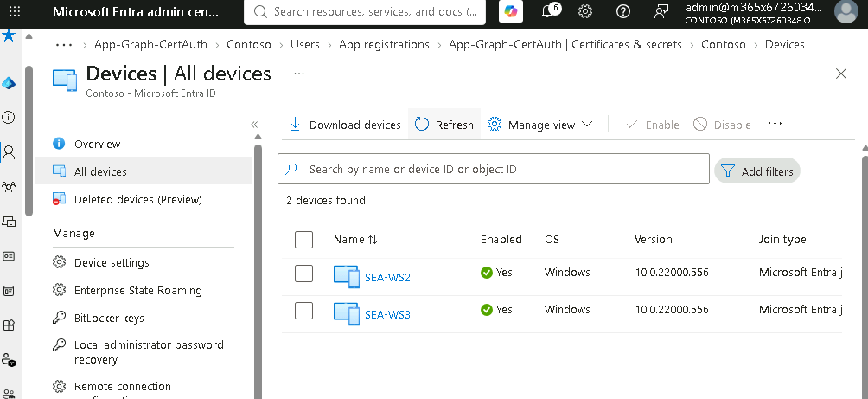Go to Users breadcrumb
Viewport: 868px width, 399px height.
coord(305,44)
